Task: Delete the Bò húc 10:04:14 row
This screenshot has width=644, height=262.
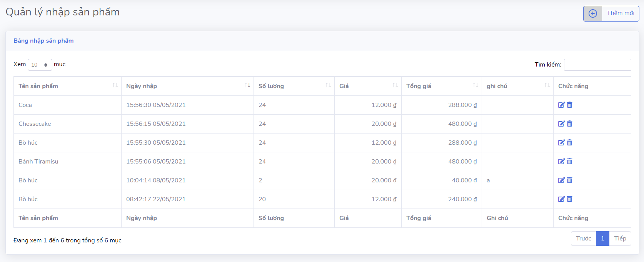Action: point(569,180)
